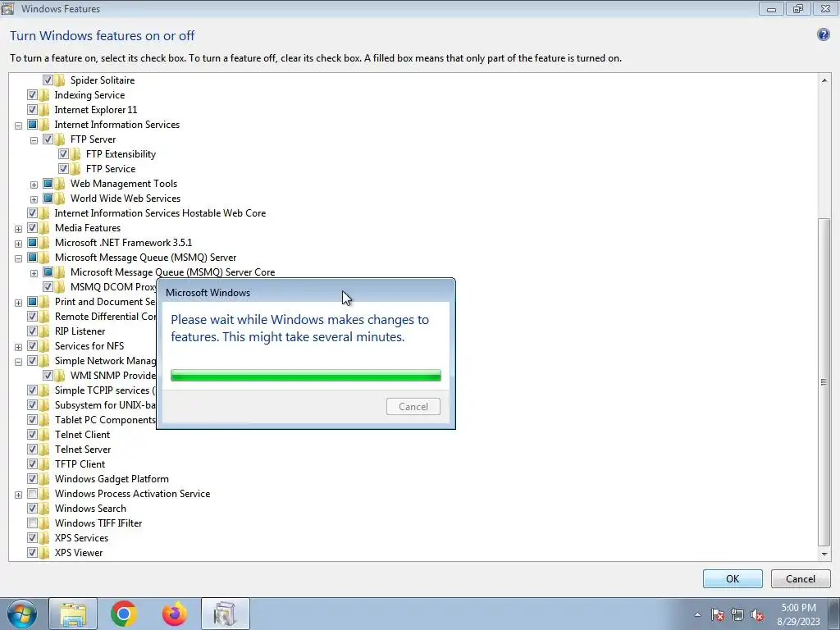Select the XPS Services item

81,538
